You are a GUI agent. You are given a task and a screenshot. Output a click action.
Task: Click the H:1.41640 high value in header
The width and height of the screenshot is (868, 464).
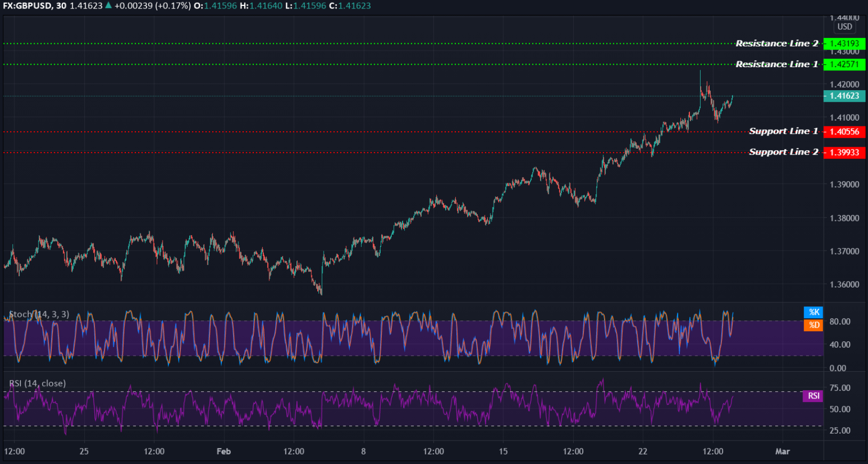click(x=262, y=6)
